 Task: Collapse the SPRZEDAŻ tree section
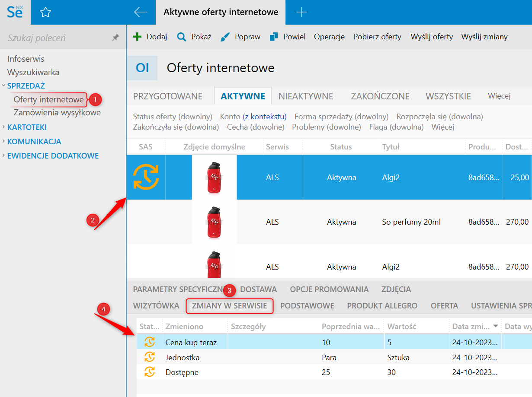3,86
